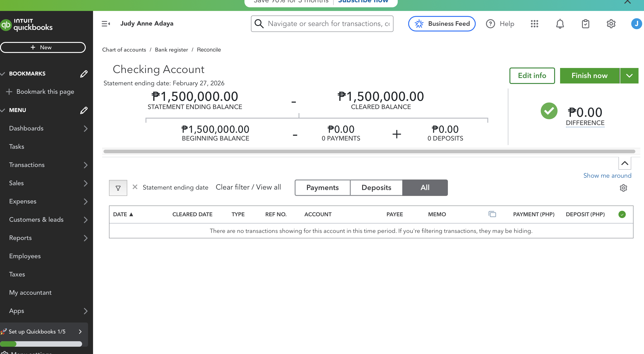This screenshot has height=354, width=644.
Task: Go to the Bank register breadcrumb
Action: coord(171,50)
